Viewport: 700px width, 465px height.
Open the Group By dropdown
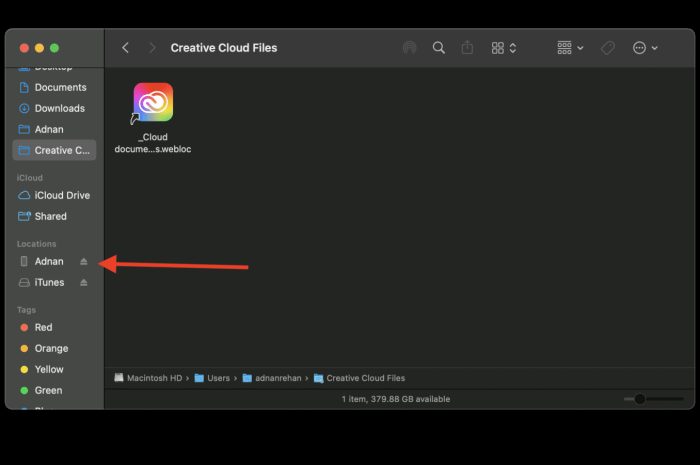570,47
